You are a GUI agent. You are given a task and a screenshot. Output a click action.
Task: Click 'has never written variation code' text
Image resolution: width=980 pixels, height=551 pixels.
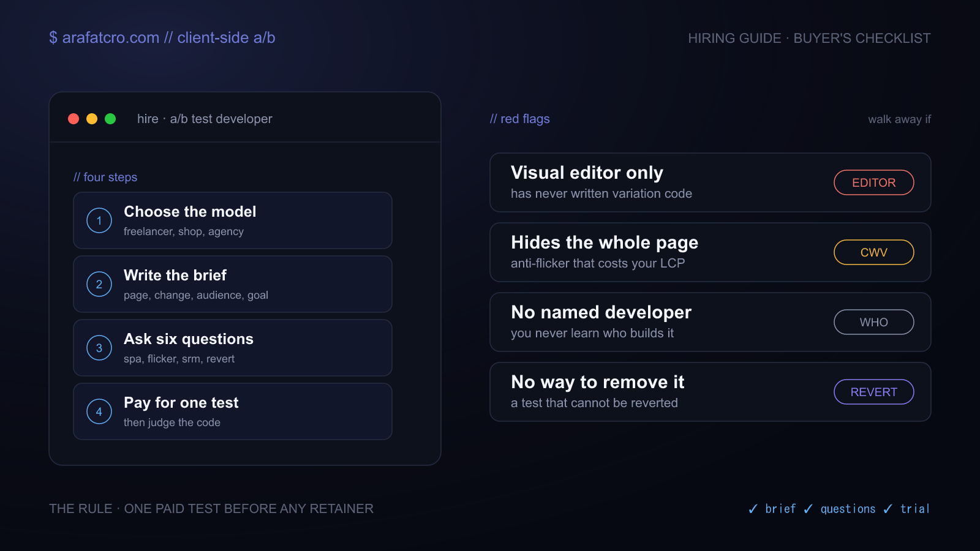click(601, 193)
